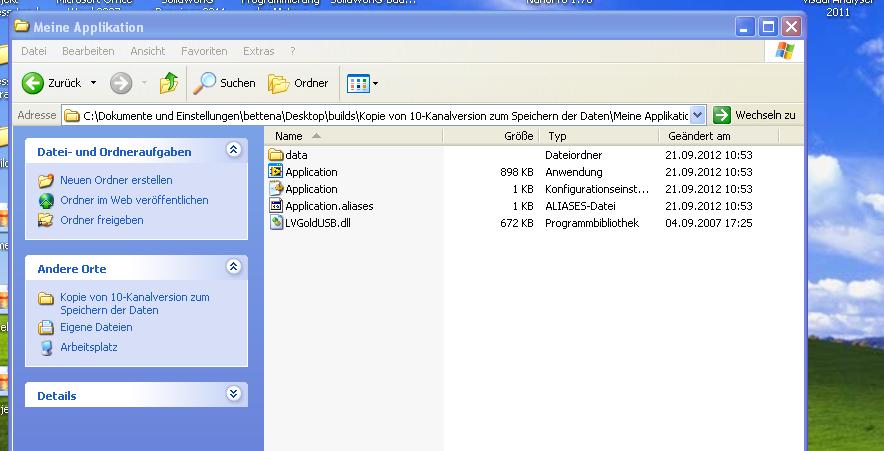Click the Konfigurationseinst... type cell
Viewport: 884px width, 451px height.
tap(597, 189)
